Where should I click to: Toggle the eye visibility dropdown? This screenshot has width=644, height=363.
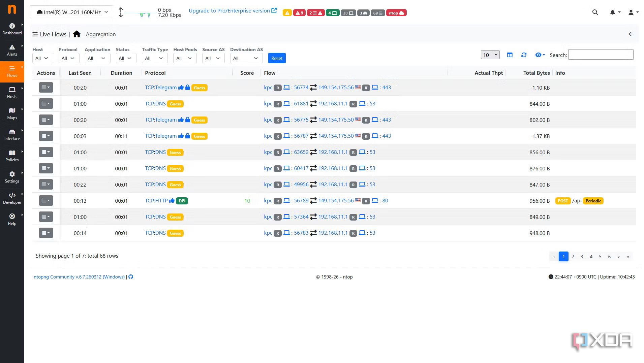[x=540, y=55]
